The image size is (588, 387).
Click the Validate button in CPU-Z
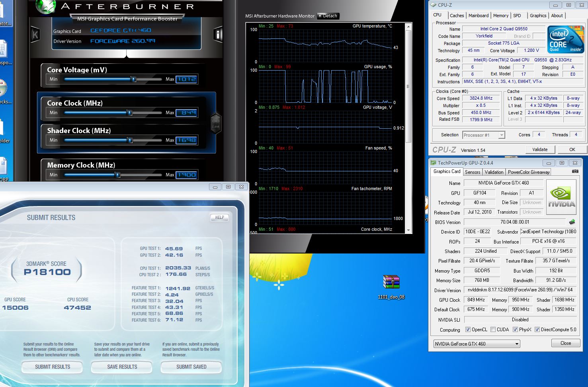(539, 149)
